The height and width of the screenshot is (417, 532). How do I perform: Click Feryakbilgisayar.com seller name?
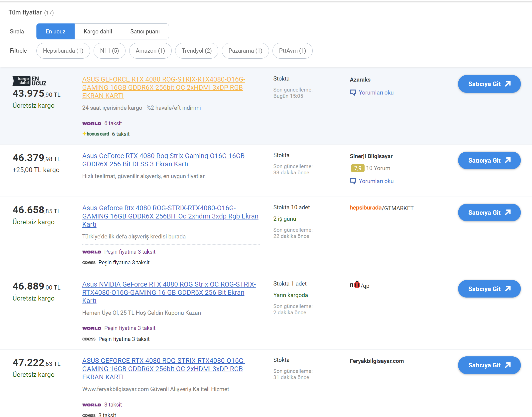pos(377,361)
